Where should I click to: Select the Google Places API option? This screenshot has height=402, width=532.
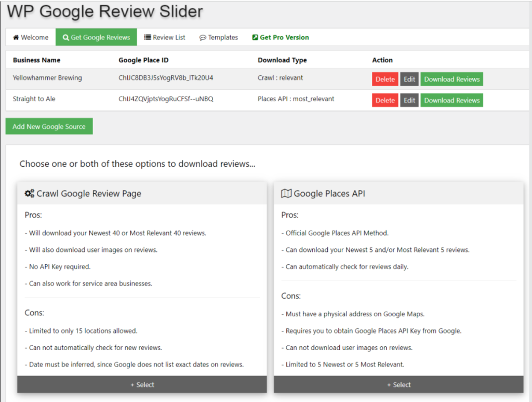coord(398,385)
